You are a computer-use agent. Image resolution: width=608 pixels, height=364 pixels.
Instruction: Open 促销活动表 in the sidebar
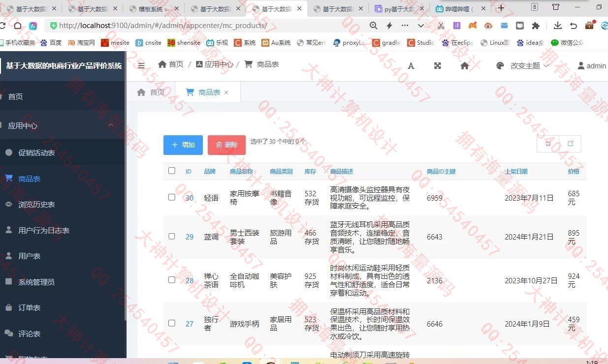tap(36, 152)
